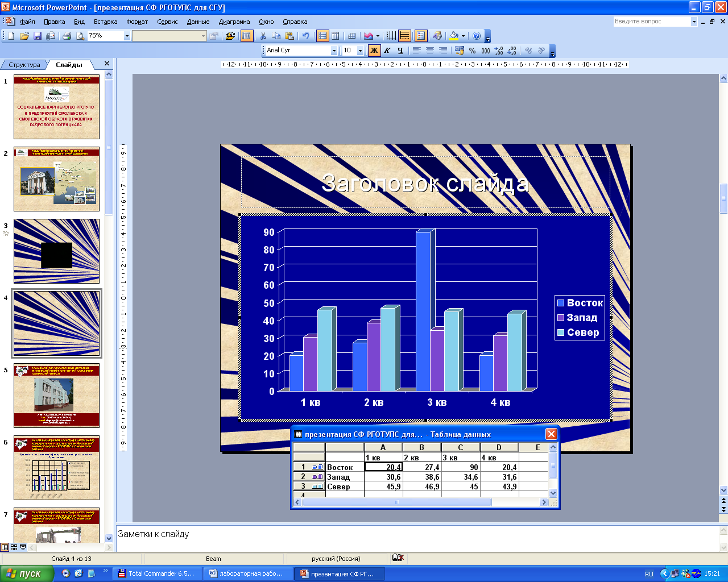
Task: Open the Диаграмма menu
Action: point(234,22)
